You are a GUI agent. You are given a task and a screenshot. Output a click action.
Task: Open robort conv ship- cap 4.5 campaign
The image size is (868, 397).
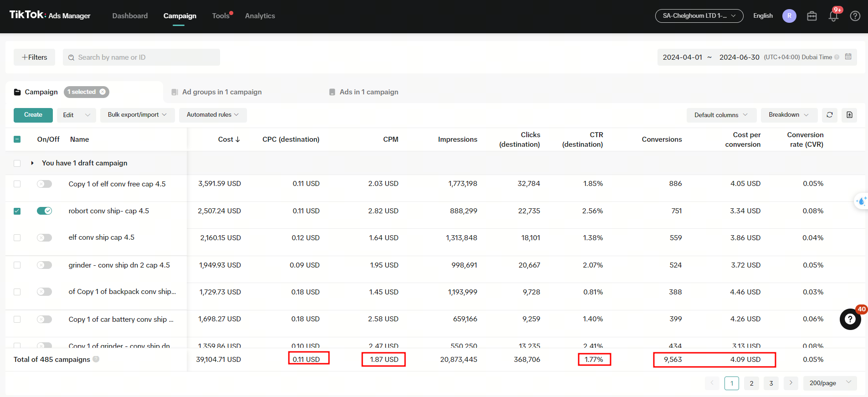coord(109,211)
